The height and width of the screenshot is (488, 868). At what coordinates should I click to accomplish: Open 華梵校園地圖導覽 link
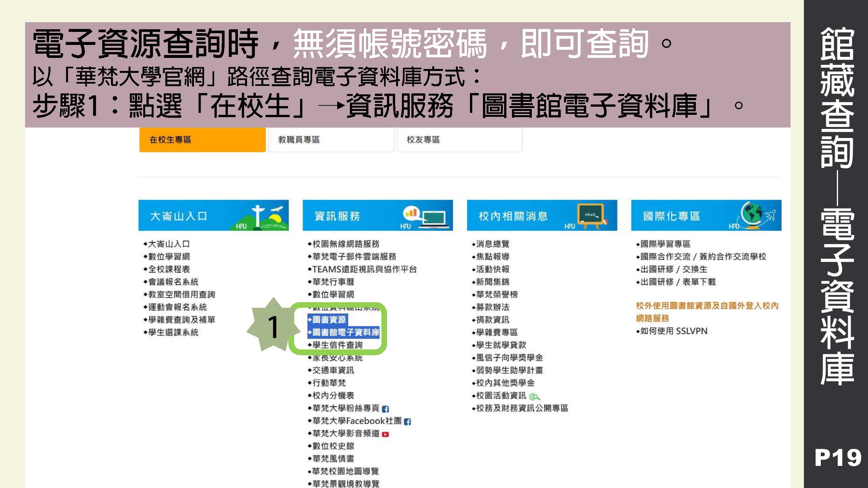click(346, 471)
